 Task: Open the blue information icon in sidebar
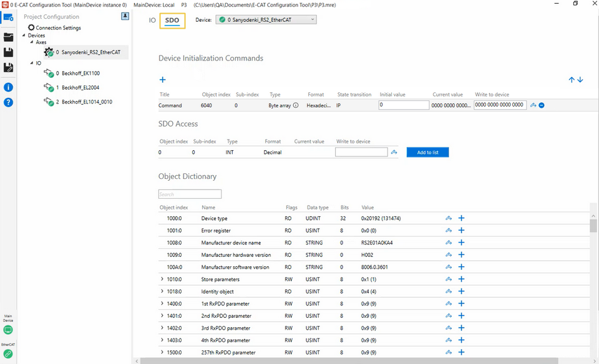pyautogui.click(x=8, y=87)
